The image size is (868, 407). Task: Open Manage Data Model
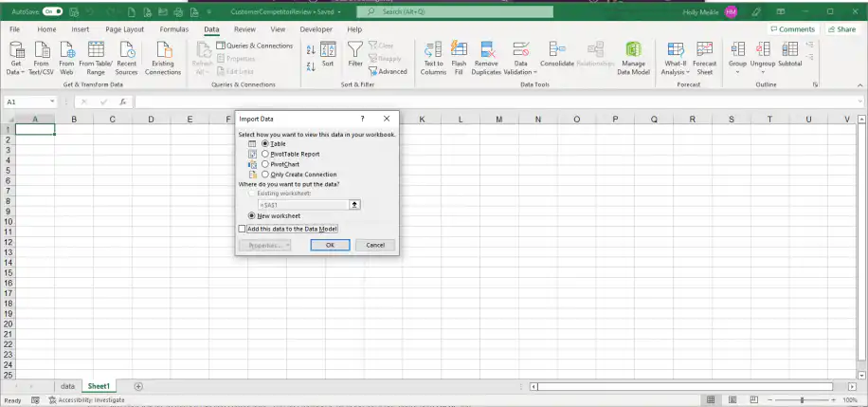[x=633, y=58]
